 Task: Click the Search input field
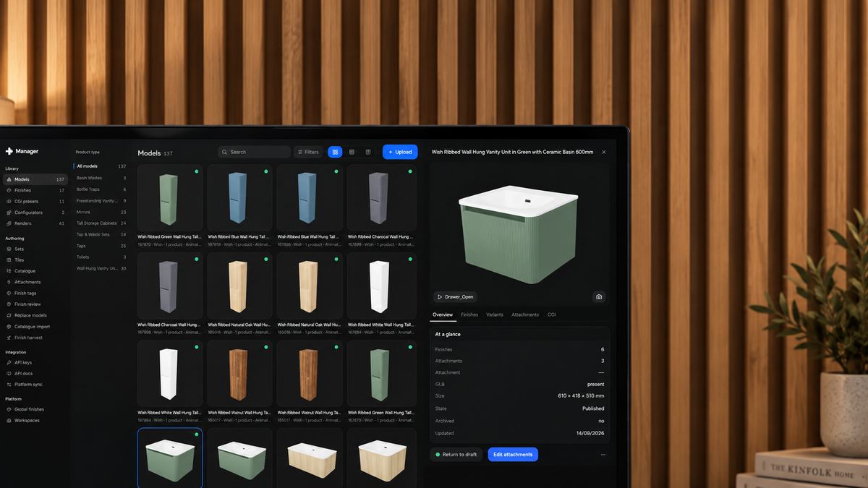255,152
